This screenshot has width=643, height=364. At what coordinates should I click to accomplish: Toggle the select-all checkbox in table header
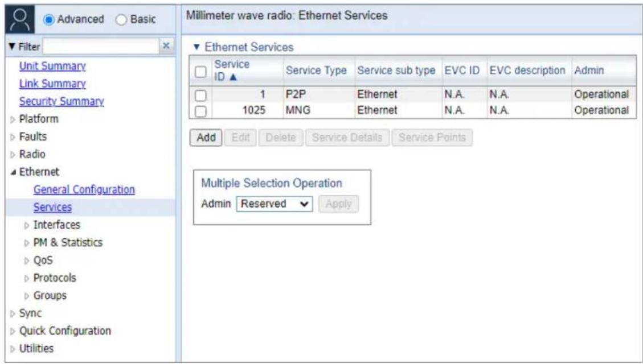[200, 72]
